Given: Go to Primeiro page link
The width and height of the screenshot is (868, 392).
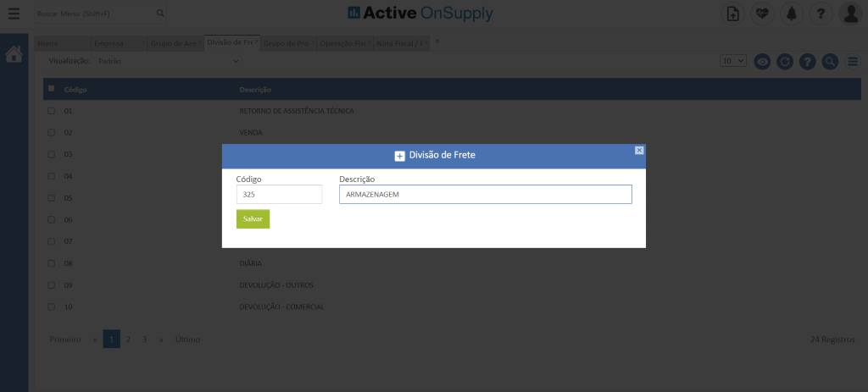Looking at the screenshot, I should coord(65,340).
